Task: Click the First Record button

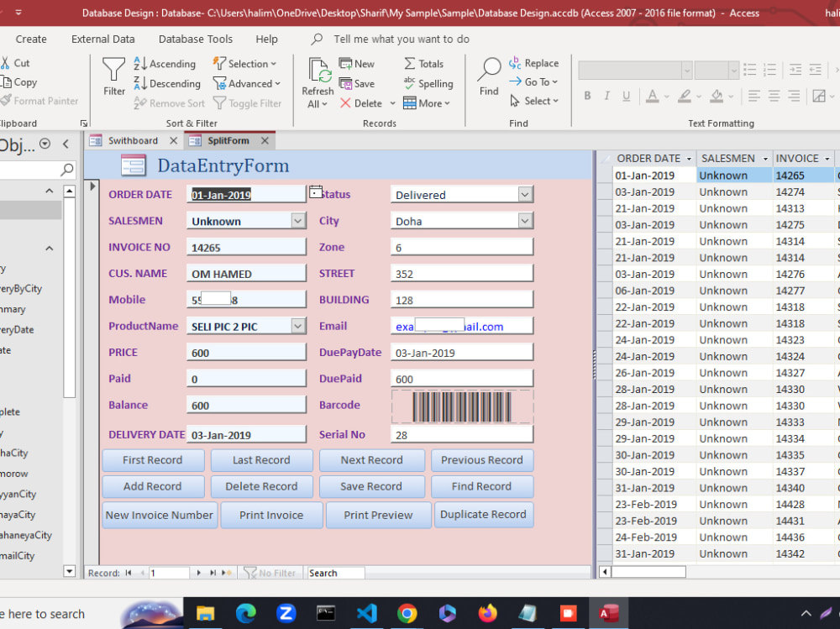Action: pyautogui.click(x=153, y=460)
